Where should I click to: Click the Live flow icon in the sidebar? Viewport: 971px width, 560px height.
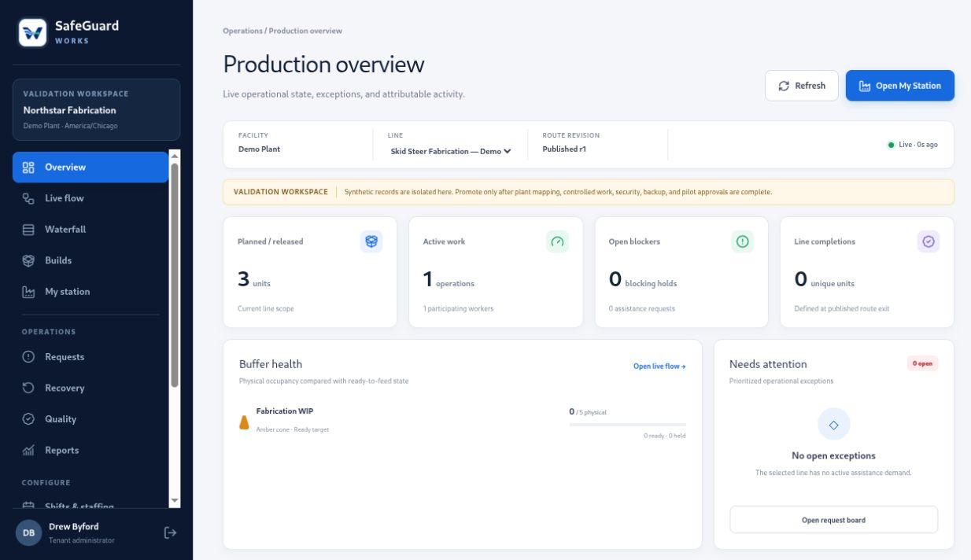click(28, 198)
